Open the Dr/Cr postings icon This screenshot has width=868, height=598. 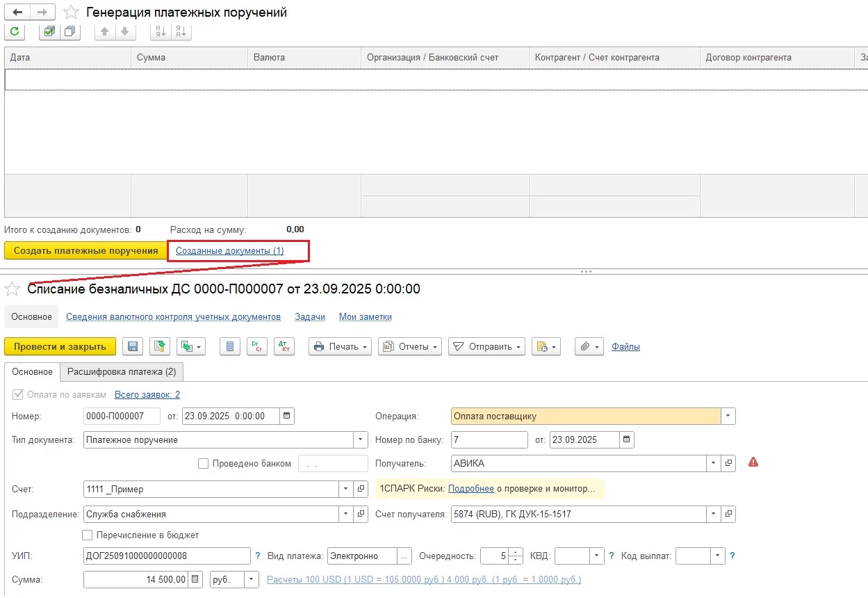coord(256,346)
